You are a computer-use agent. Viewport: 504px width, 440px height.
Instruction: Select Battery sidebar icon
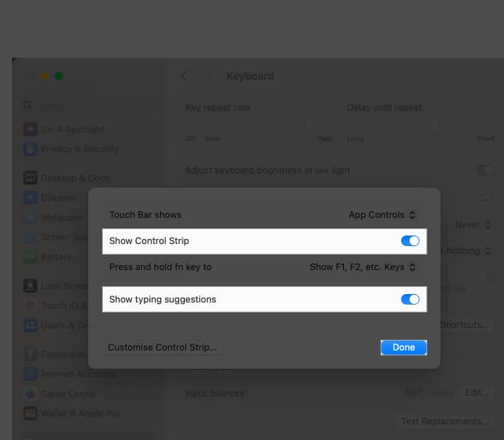click(x=30, y=257)
